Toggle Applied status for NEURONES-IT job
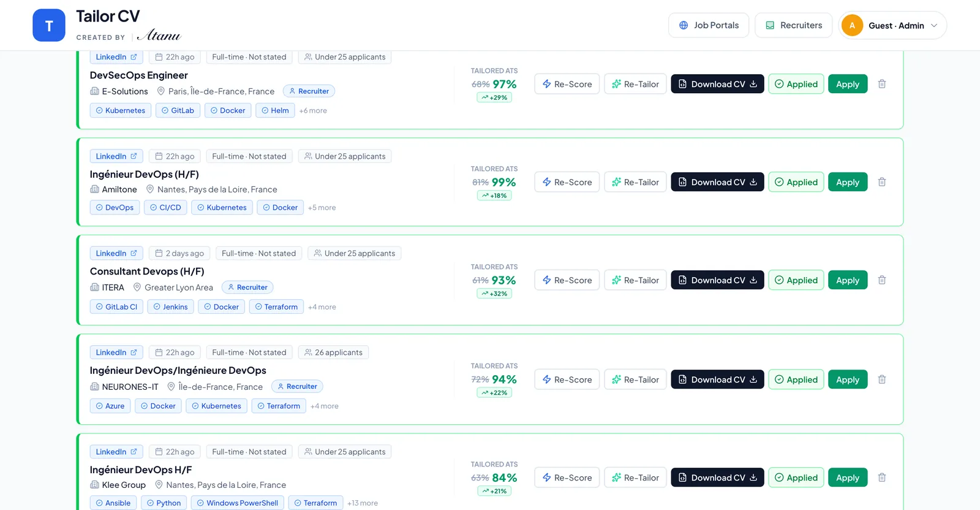 tap(796, 379)
